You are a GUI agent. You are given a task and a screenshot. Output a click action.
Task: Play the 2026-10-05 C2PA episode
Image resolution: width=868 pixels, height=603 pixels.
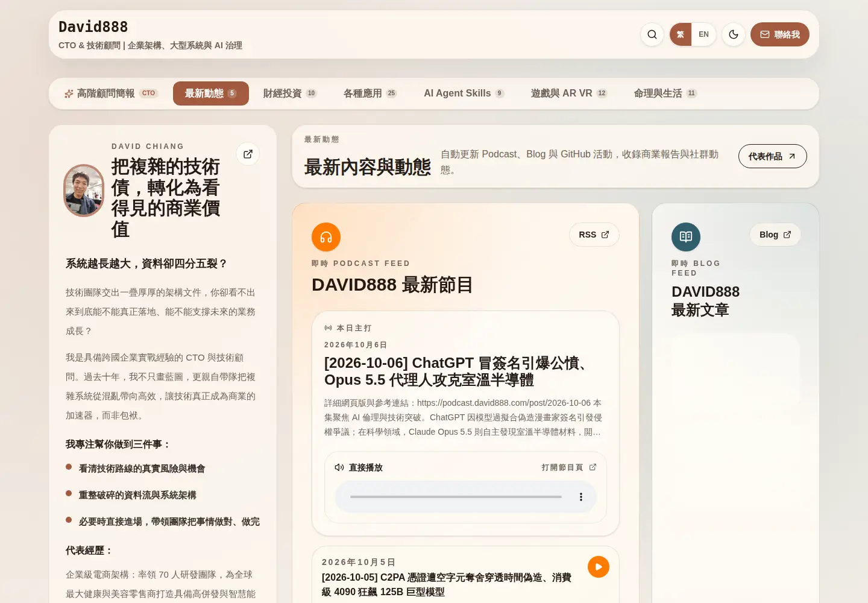click(599, 567)
